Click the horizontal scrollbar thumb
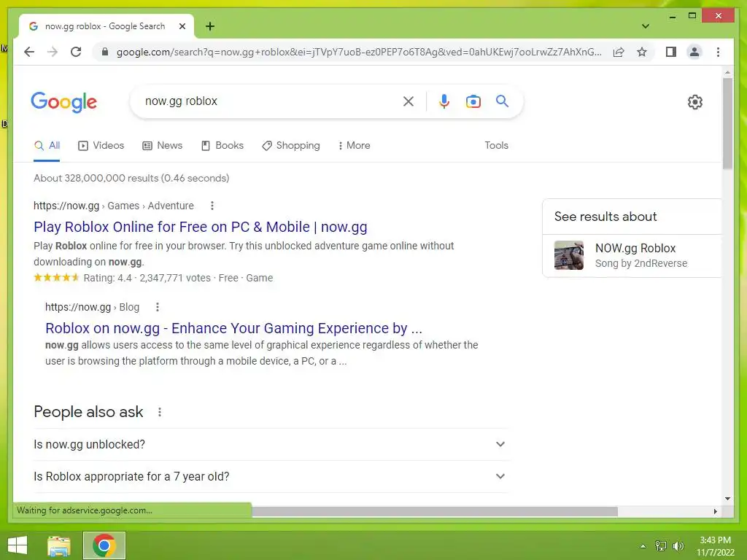The image size is (747, 560). [x=435, y=511]
